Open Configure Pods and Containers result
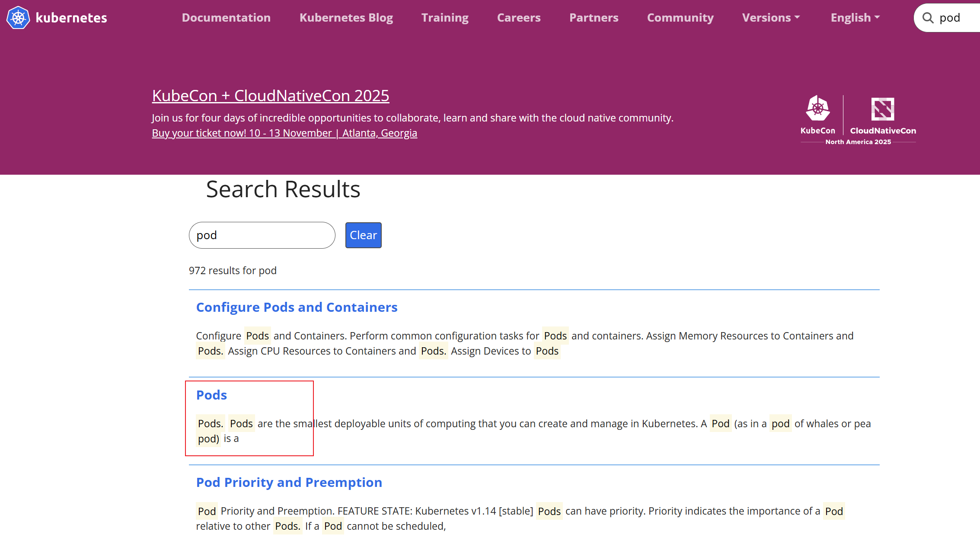The image size is (980, 544). (x=297, y=307)
